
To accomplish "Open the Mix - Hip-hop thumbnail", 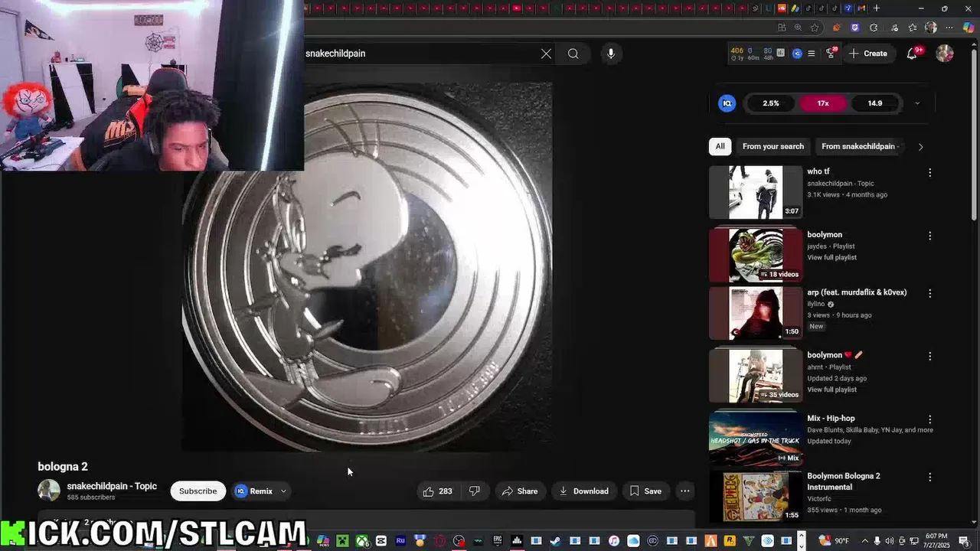I will 756,439.
